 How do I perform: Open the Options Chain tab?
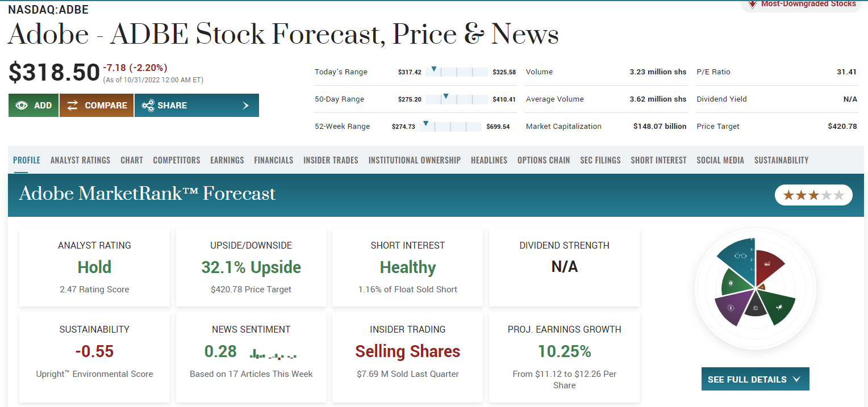coord(544,160)
